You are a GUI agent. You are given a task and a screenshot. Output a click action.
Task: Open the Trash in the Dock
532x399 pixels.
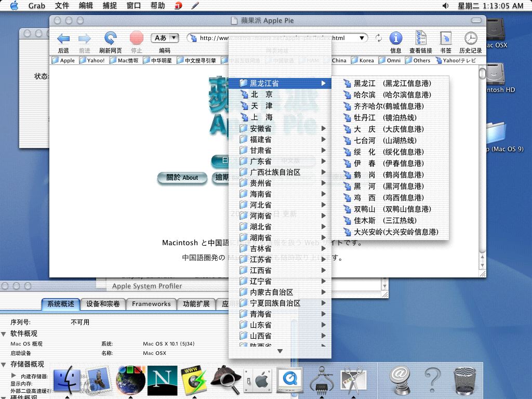click(x=463, y=381)
